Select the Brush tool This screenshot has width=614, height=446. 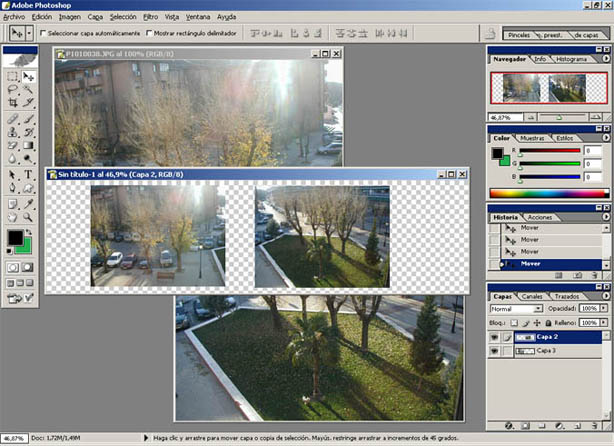(28, 119)
